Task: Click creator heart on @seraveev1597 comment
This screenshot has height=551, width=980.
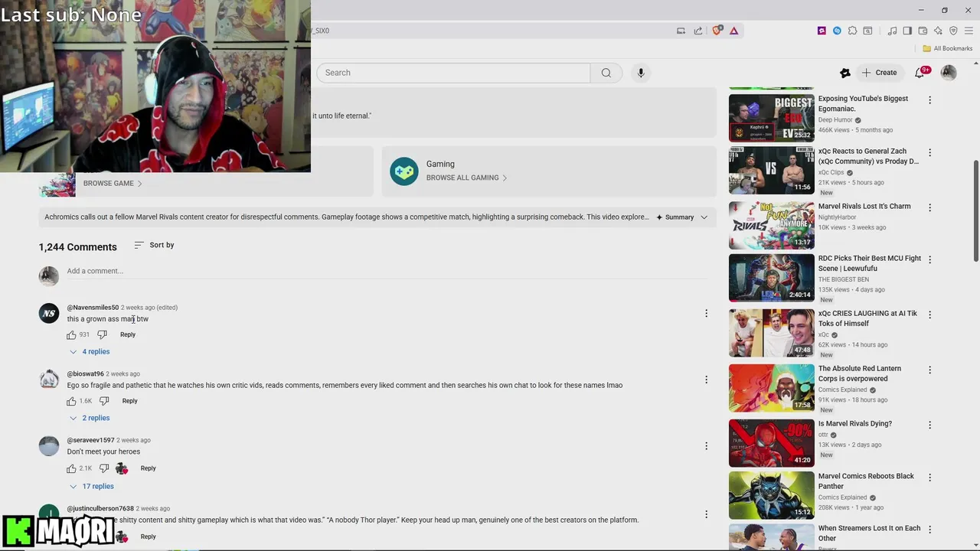Action: tap(122, 468)
